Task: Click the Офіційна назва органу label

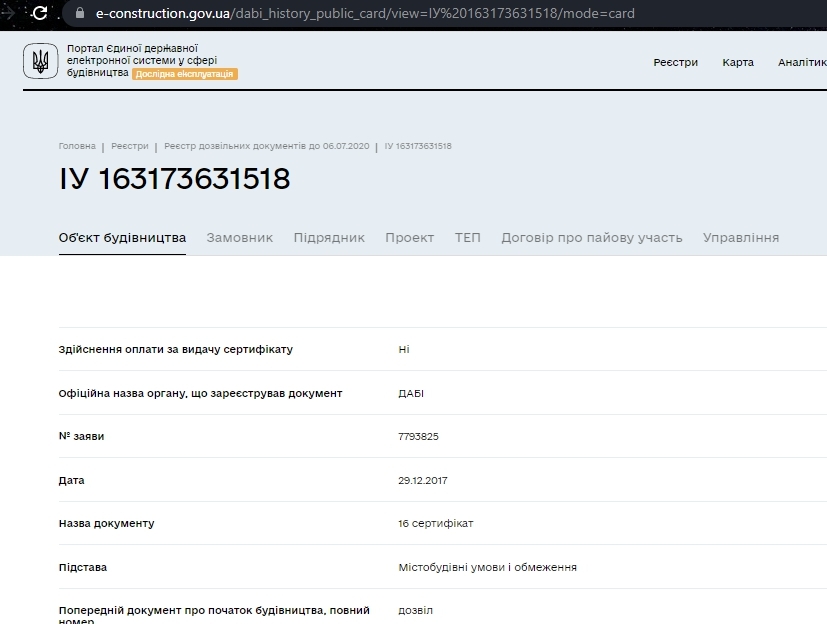Action: coord(200,393)
